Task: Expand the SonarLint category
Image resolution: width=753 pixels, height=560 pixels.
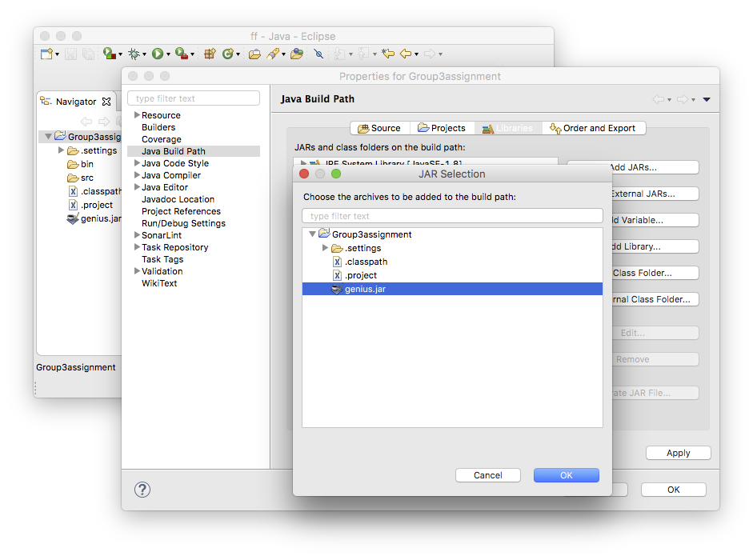Action: point(137,235)
